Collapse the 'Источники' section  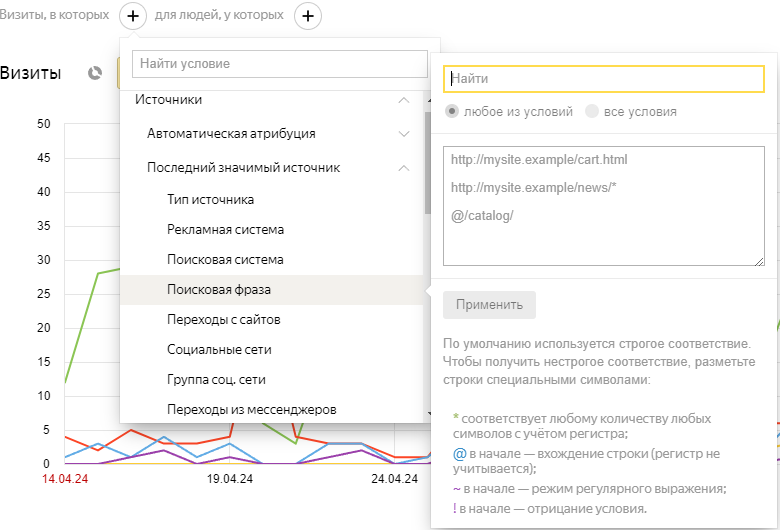pos(403,100)
